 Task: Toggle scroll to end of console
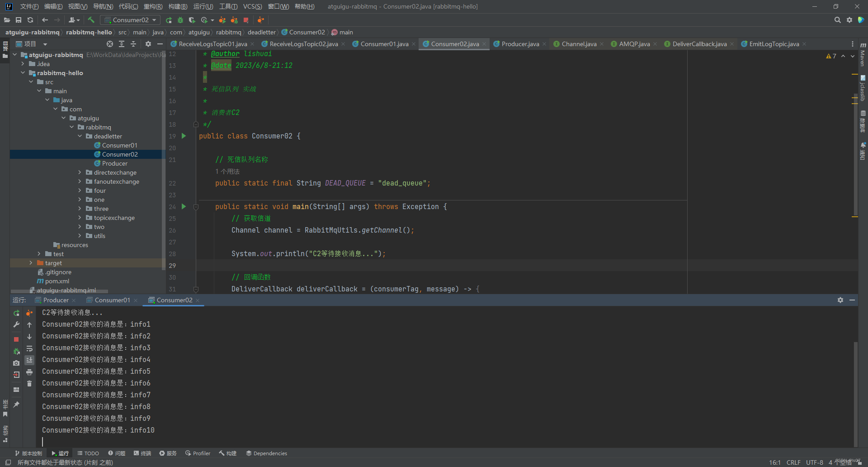click(x=29, y=360)
